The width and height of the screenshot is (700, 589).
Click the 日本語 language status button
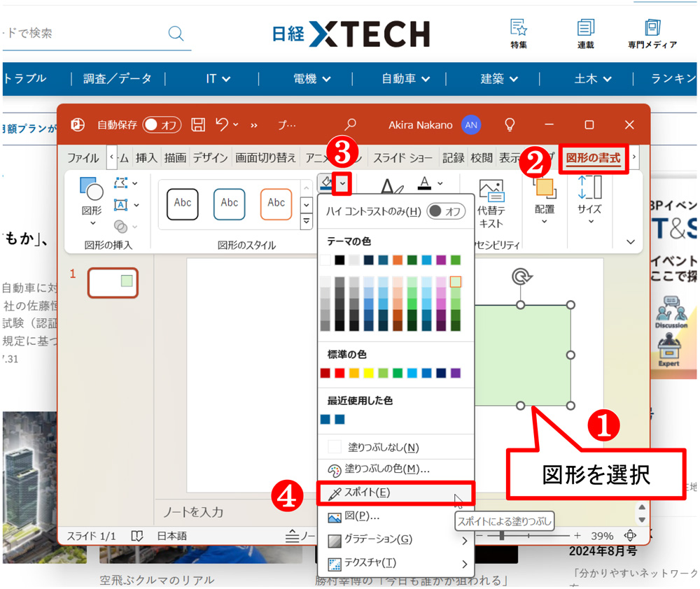(x=172, y=536)
